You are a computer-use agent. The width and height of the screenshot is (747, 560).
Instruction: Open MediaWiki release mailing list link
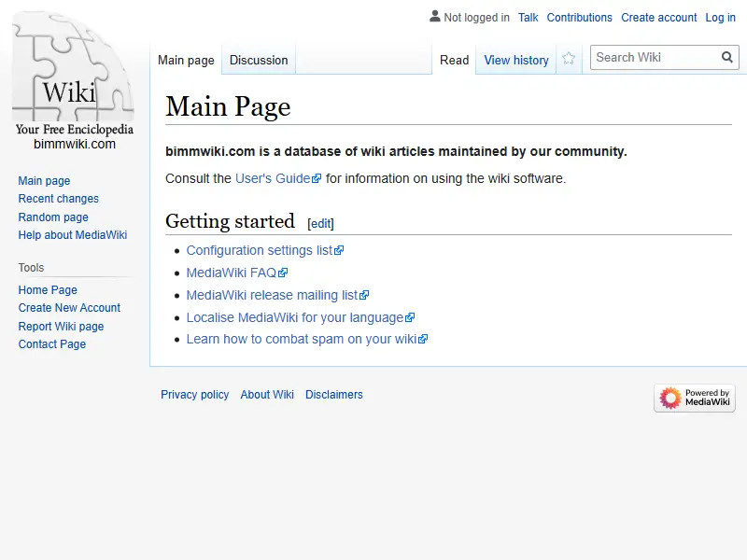tap(277, 295)
